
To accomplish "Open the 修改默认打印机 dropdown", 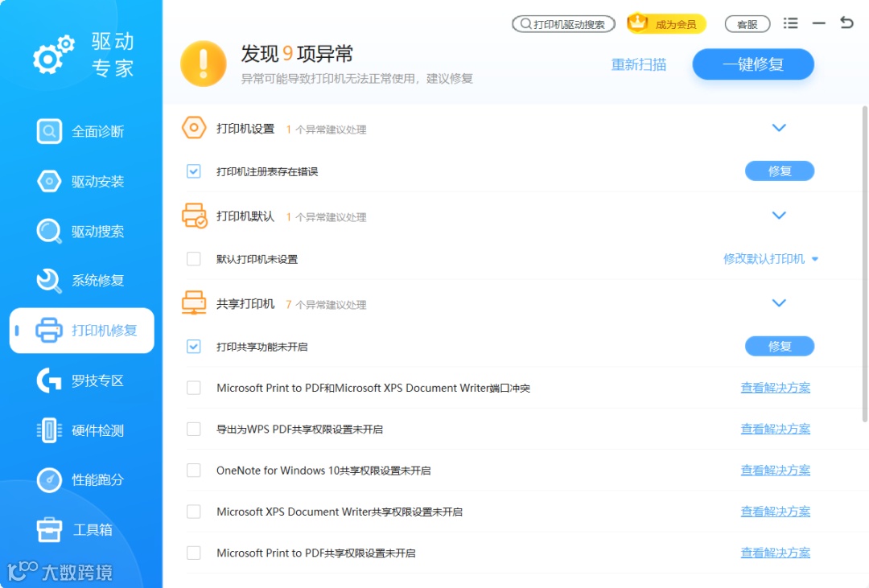I will coord(771,259).
